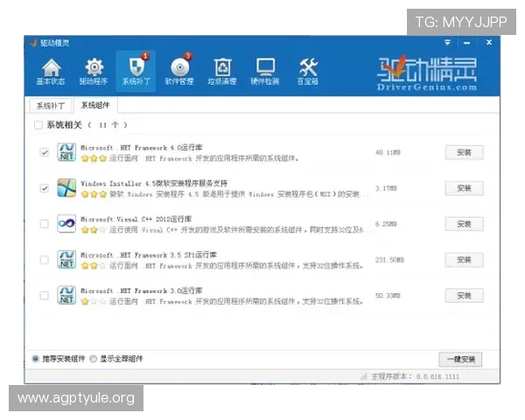Click the 主程序版本 status bar text
The height and width of the screenshot is (420, 525).
(415, 376)
